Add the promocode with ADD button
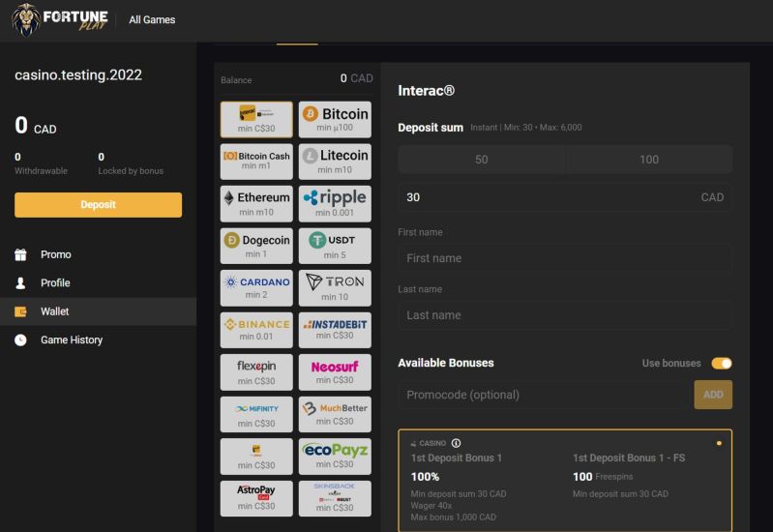Image resolution: width=773 pixels, height=532 pixels. (x=713, y=395)
